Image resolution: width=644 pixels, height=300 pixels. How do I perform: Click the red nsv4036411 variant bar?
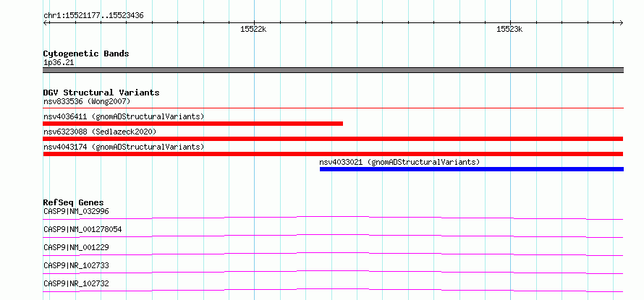tap(192, 124)
